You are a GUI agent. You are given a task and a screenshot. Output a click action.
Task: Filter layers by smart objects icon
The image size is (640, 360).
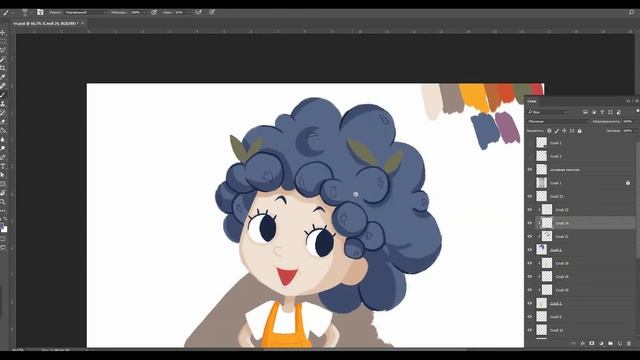point(619,112)
